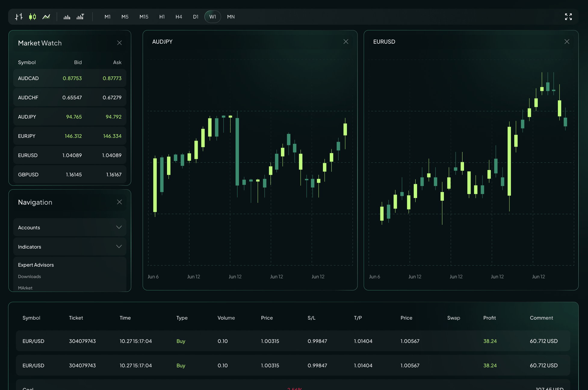Click the AUDJPY chart title
This screenshot has width=588, height=390.
click(162, 42)
